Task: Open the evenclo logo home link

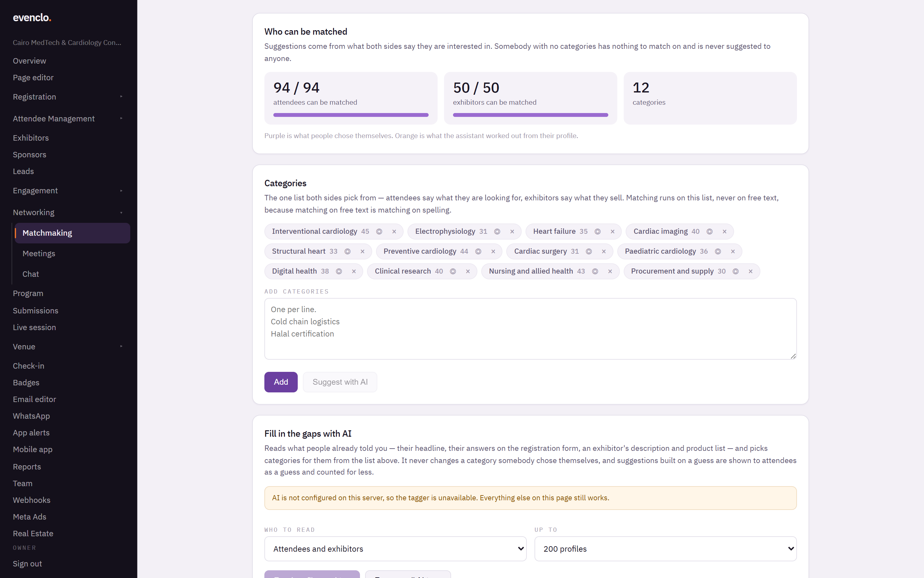Action: [x=32, y=18]
